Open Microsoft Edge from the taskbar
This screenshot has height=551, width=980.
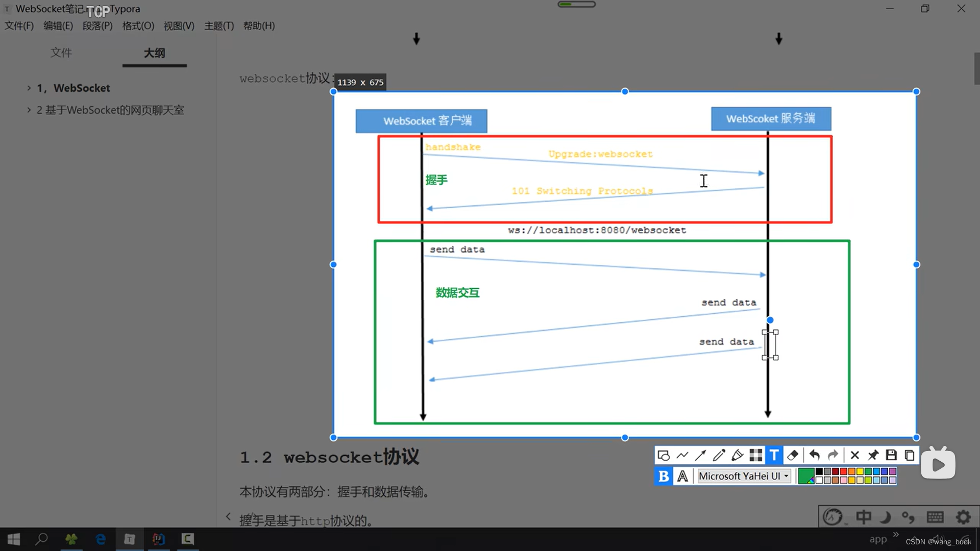click(101, 539)
